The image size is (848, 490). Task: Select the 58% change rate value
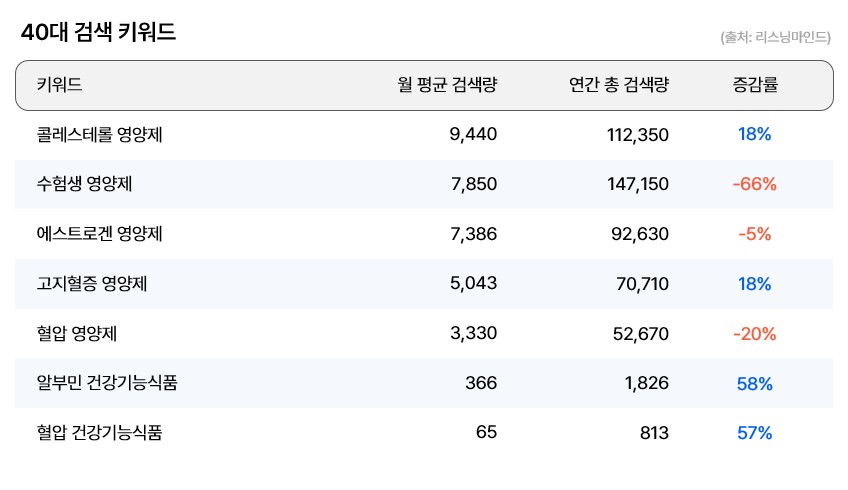tap(754, 383)
